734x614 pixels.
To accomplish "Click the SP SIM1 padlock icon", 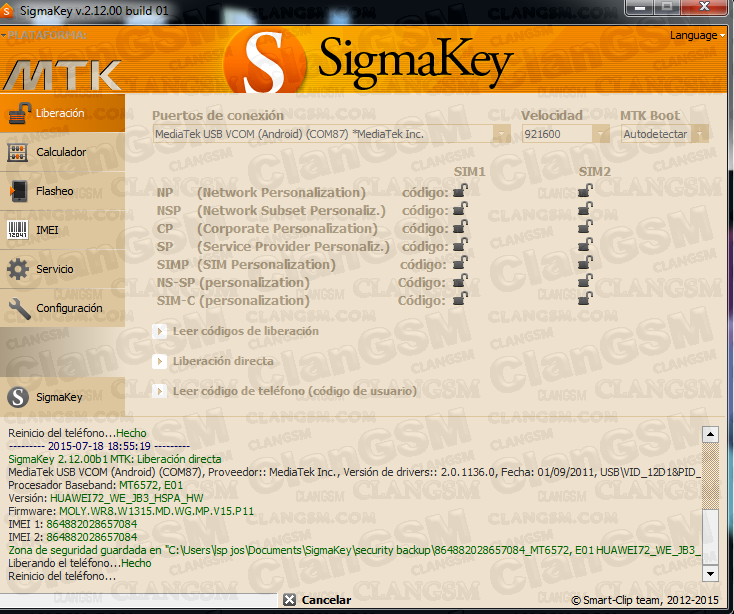I will coord(460,245).
